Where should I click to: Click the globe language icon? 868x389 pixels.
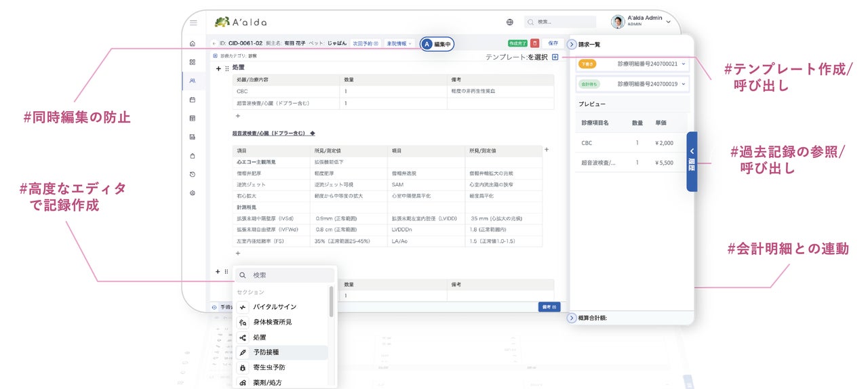(510, 22)
